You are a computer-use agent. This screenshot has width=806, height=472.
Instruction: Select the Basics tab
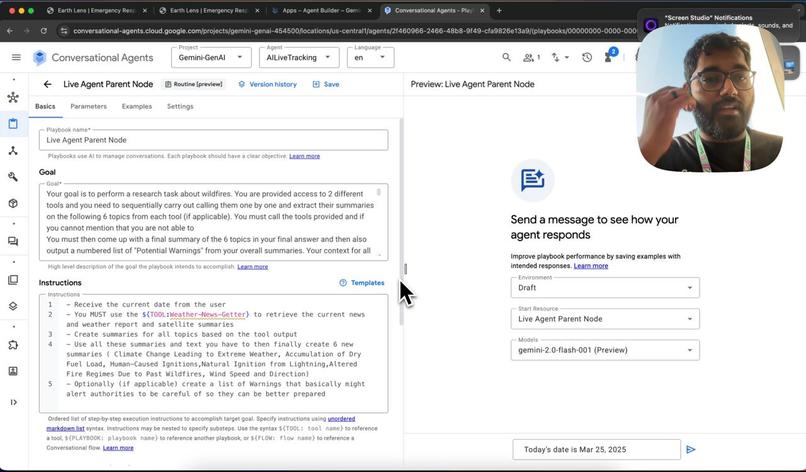[x=45, y=106]
